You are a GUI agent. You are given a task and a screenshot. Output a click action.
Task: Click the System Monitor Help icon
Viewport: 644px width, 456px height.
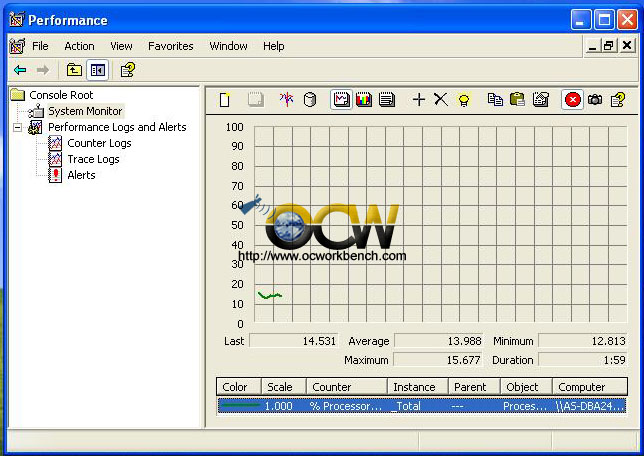click(x=618, y=100)
